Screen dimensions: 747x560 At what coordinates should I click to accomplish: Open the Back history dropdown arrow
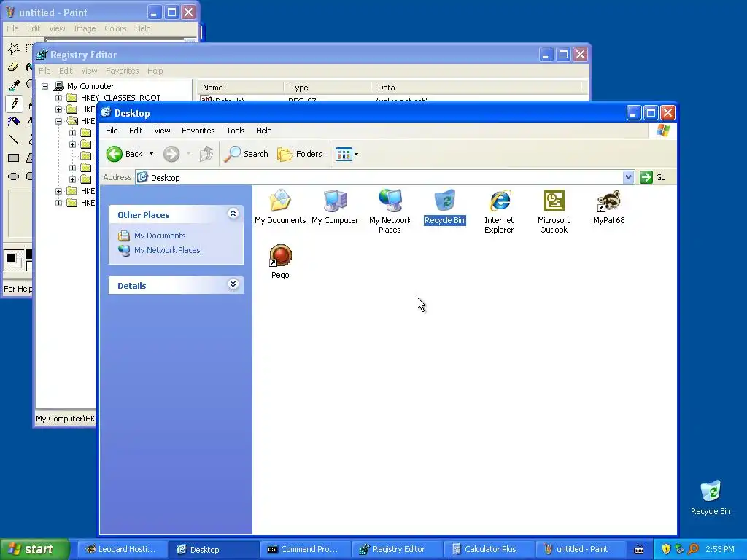click(x=151, y=154)
